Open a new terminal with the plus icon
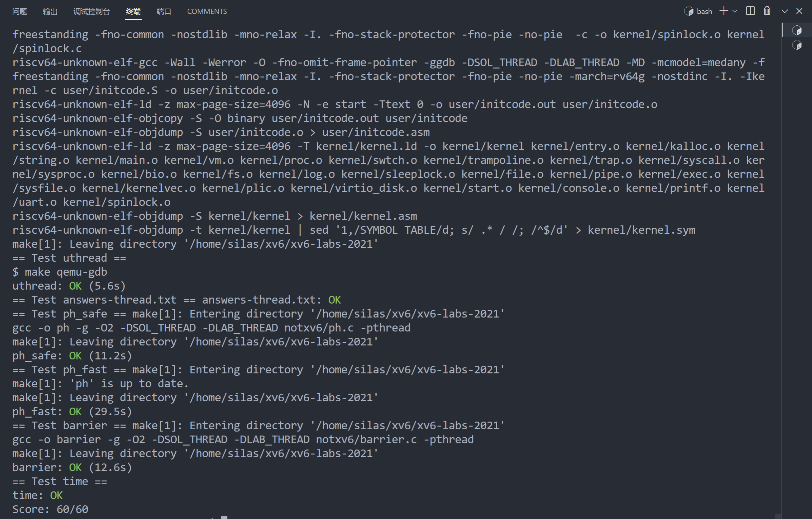812x519 pixels. coord(724,11)
